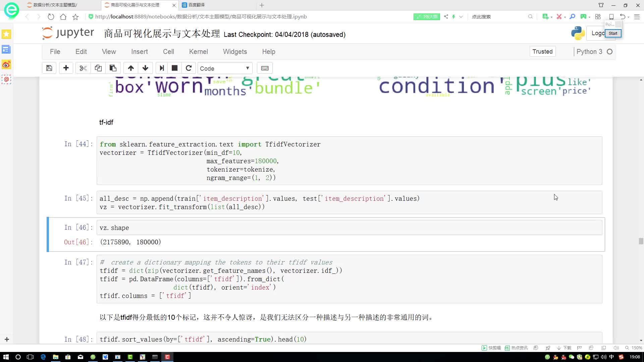Click the insert cell below icon
This screenshot has width=644, height=362.
coord(66,68)
